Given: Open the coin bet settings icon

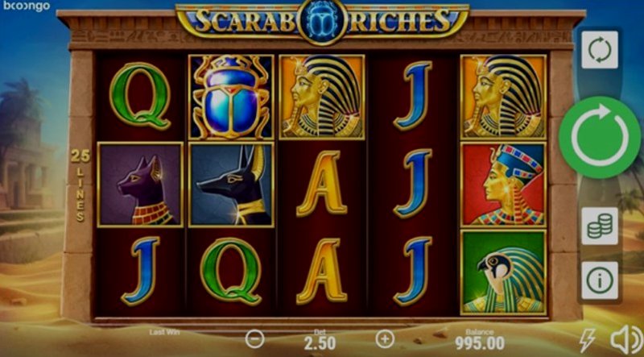Looking at the screenshot, I should click(600, 226).
